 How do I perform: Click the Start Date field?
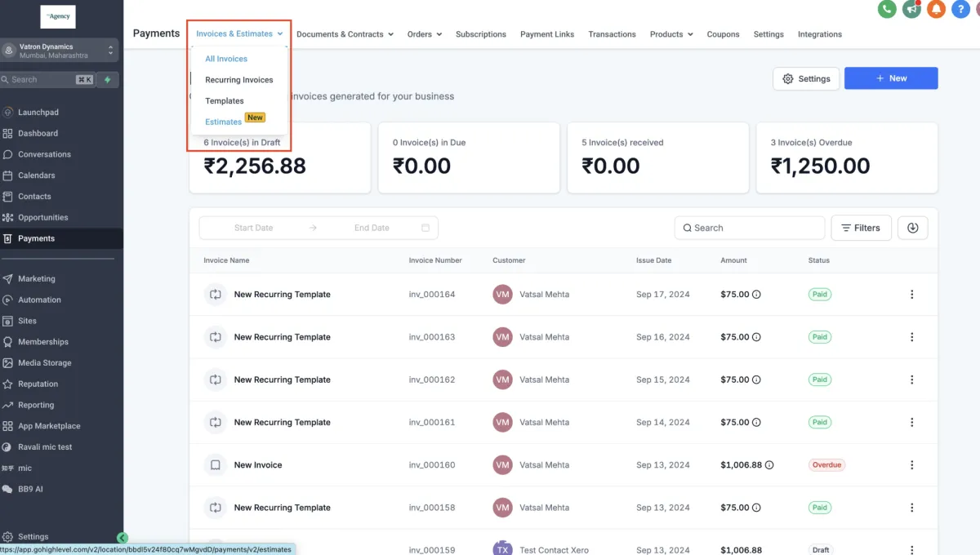pyautogui.click(x=253, y=228)
